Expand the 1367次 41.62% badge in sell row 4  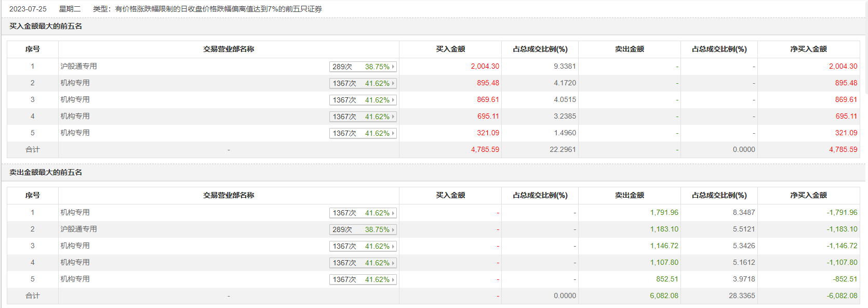(x=393, y=263)
